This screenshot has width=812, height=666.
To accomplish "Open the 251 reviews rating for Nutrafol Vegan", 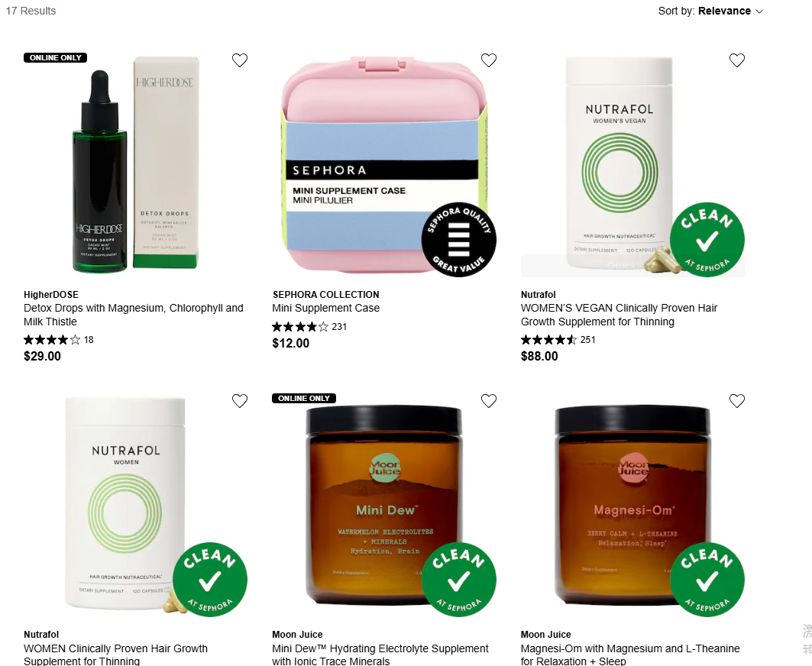I will click(x=558, y=340).
